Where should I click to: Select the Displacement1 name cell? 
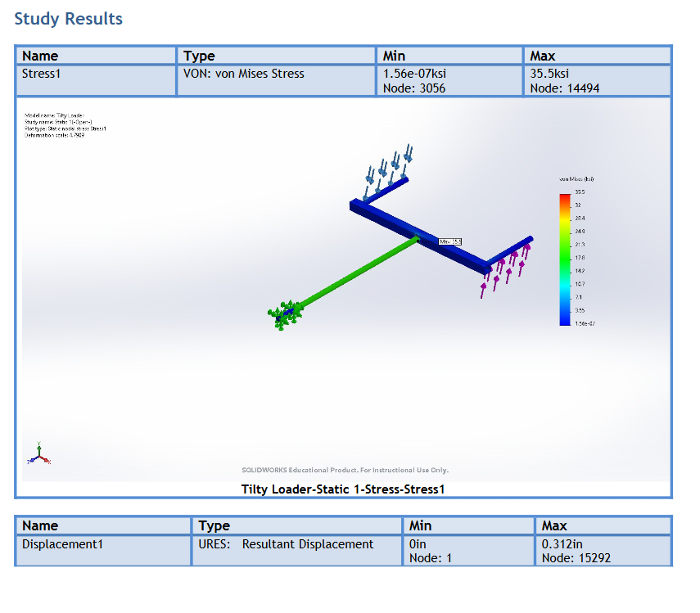[103, 551]
